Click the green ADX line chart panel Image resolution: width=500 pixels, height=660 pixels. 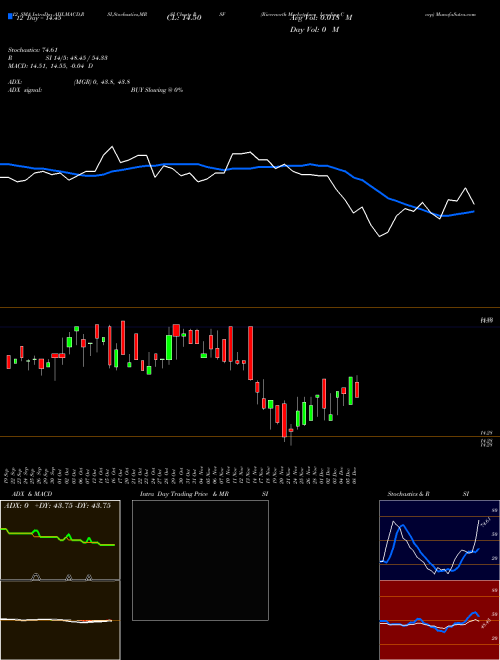click(x=60, y=540)
